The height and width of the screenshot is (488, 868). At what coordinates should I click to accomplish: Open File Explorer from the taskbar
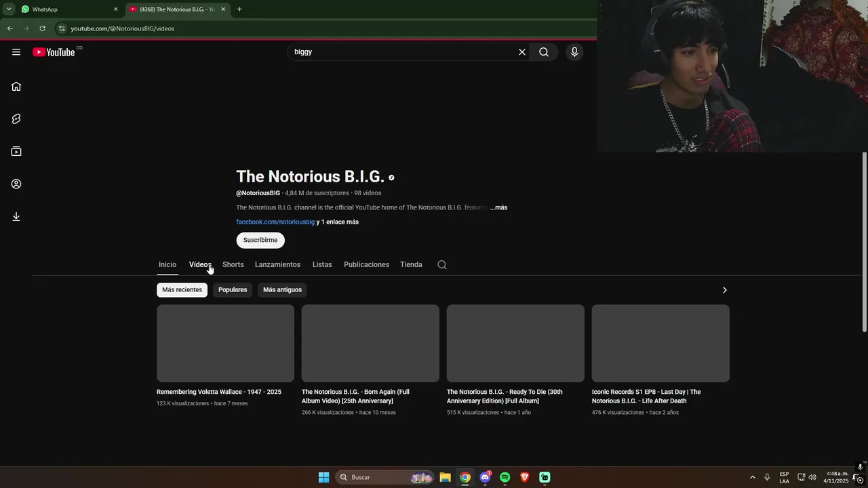click(445, 477)
